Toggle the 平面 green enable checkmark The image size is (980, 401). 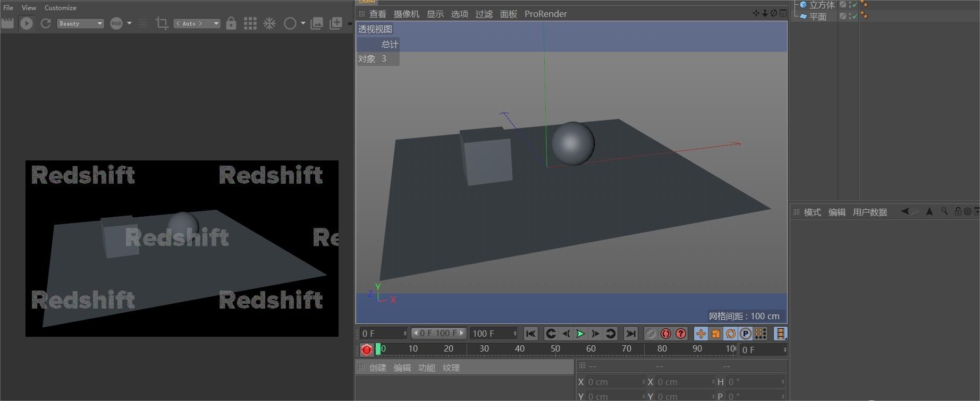click(855, 16)
